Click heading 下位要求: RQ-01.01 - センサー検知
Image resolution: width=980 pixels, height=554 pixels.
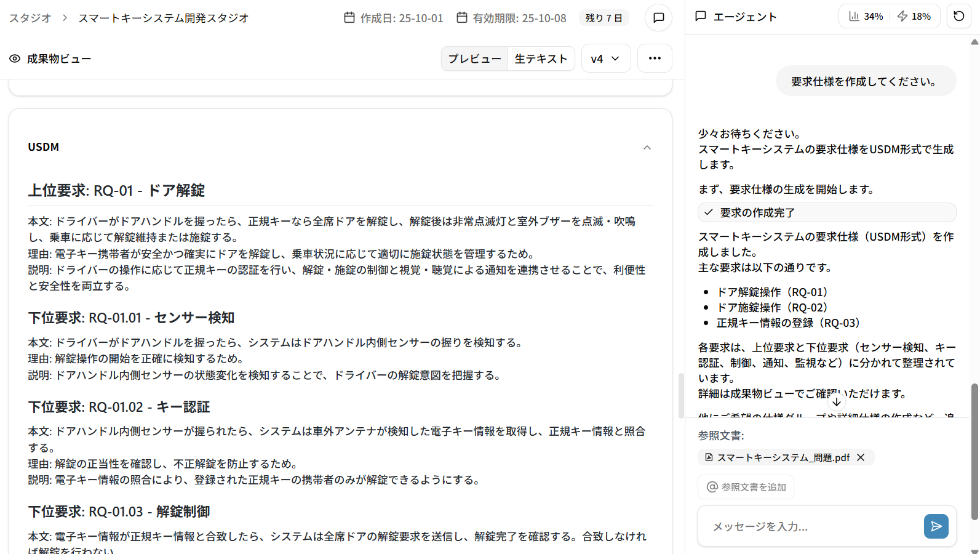pos(131,318)
